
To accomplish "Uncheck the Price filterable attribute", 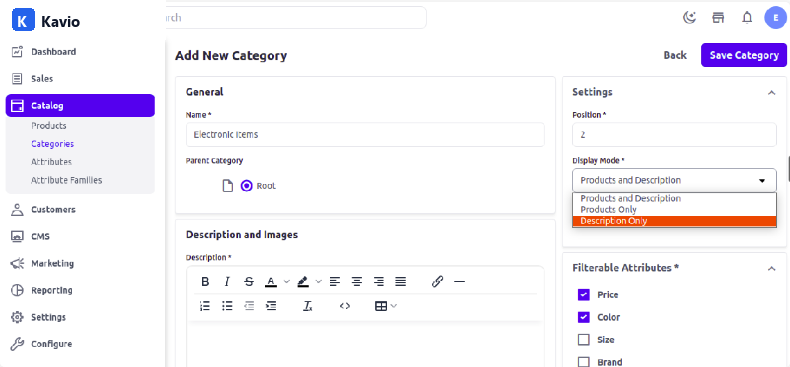I will pos(583,294).
